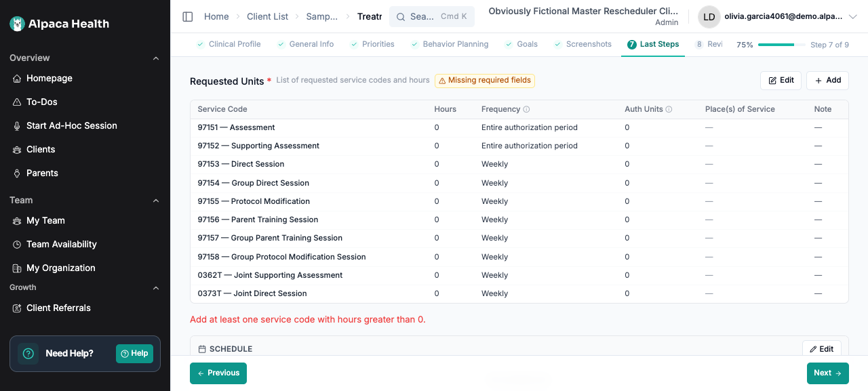
Task: Collapse the Team section
Action: (156, 201)
